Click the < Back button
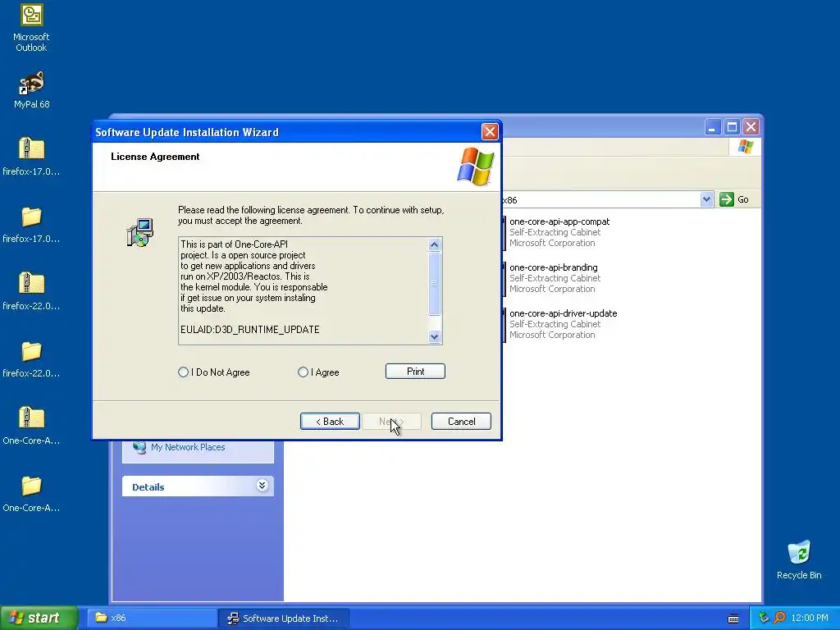 [330, 421]
